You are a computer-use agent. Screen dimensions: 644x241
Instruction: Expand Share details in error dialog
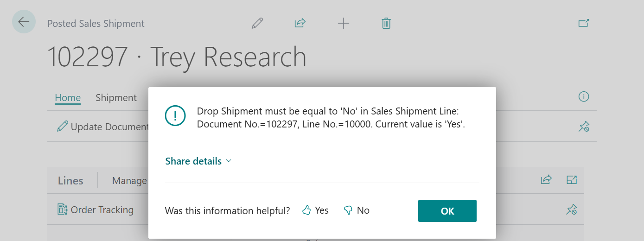pyautogui.click(x=198, y=161)
